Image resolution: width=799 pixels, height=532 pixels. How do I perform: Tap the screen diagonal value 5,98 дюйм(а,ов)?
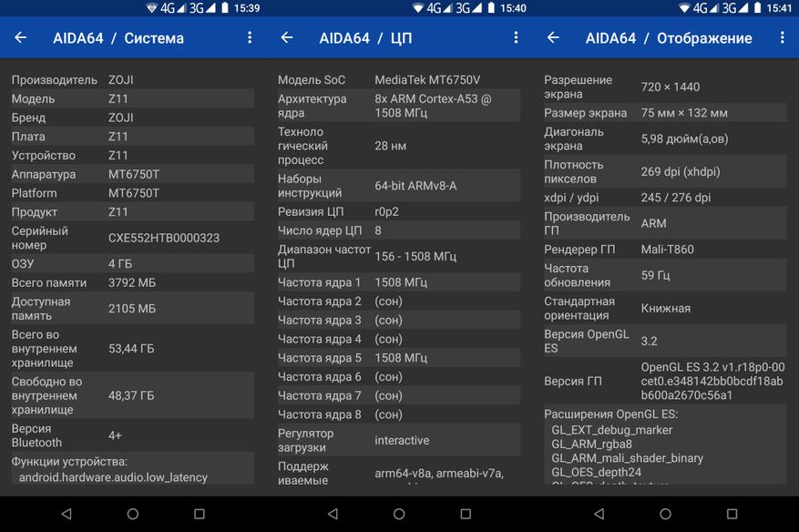685,139
